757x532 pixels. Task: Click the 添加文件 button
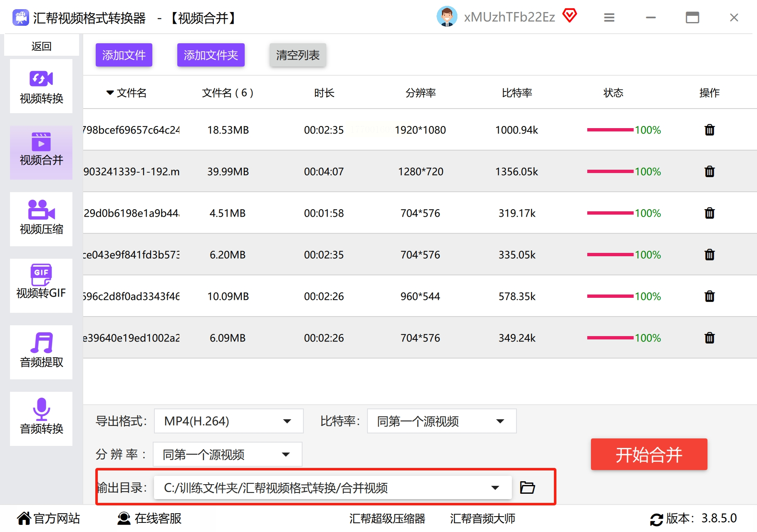point(124,55)
